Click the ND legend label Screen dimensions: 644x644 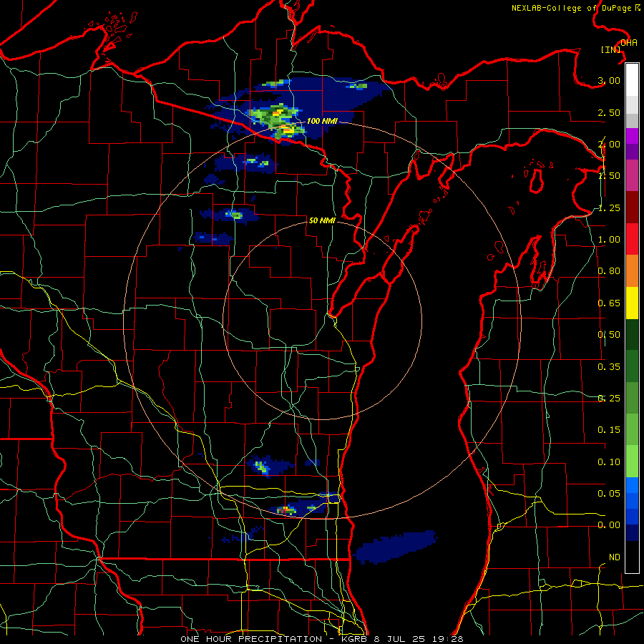(x=615, y=557)
